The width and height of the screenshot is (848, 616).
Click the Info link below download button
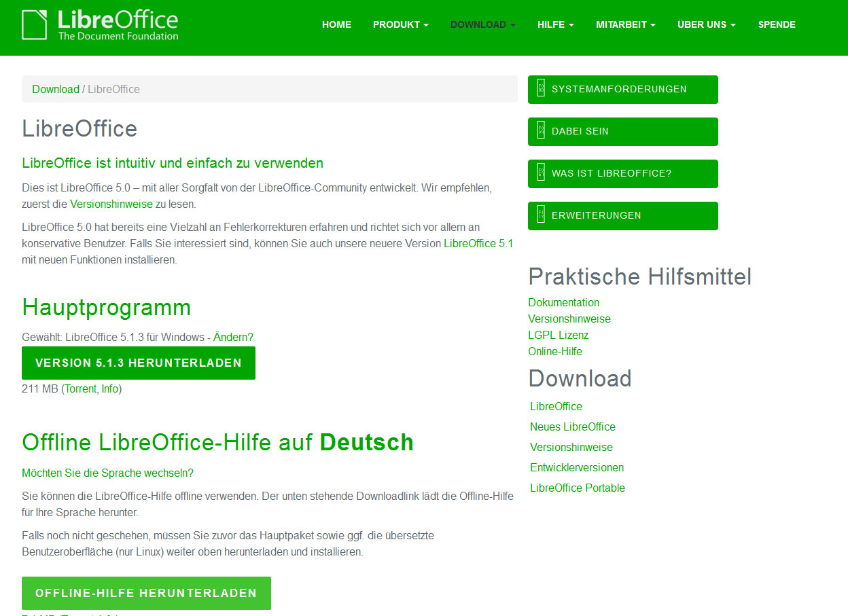click(x=110, y=389)
